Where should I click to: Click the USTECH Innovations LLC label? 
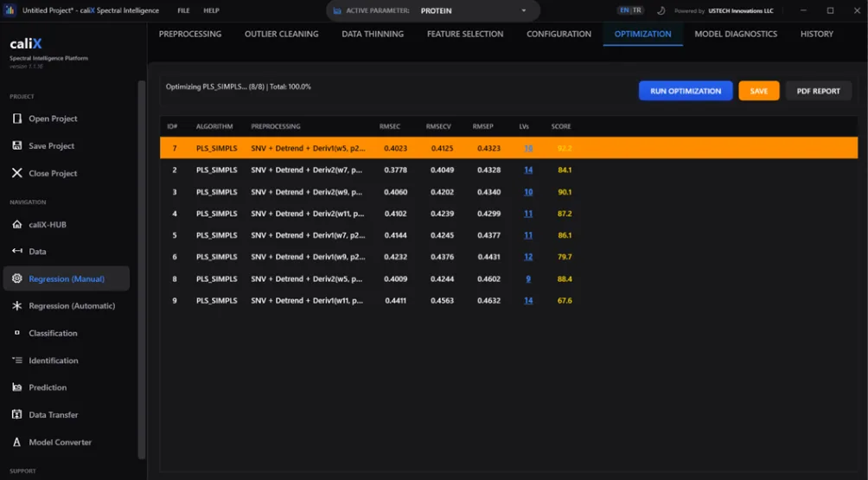coord(741,10)
